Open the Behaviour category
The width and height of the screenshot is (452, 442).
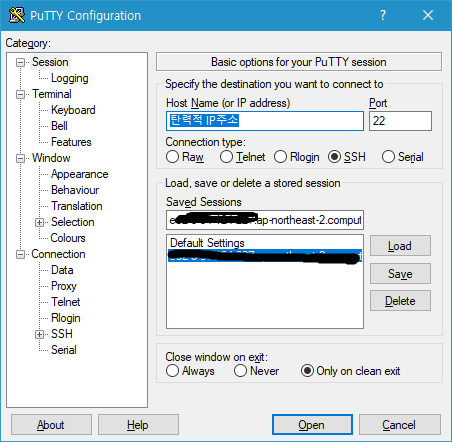75,190
